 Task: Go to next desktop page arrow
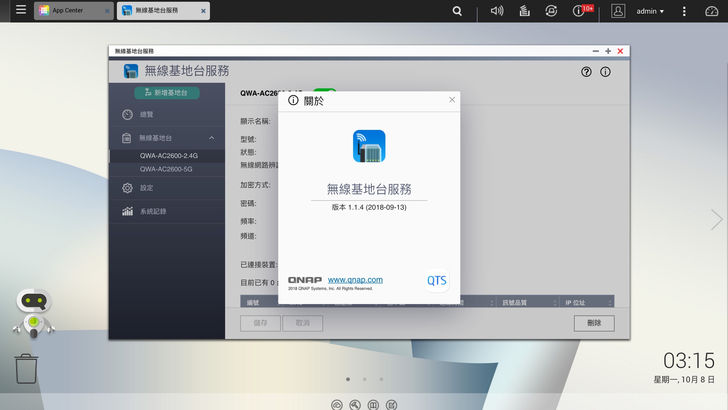716,219
